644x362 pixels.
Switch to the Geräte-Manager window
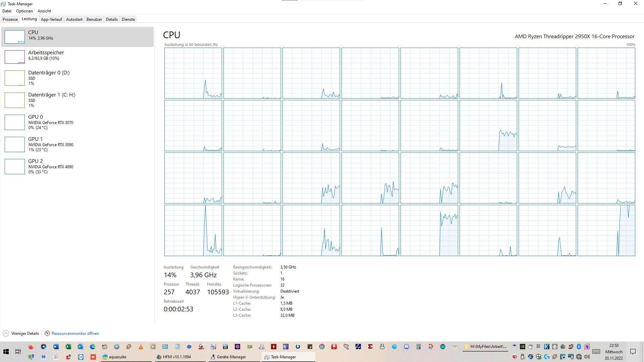234,357
